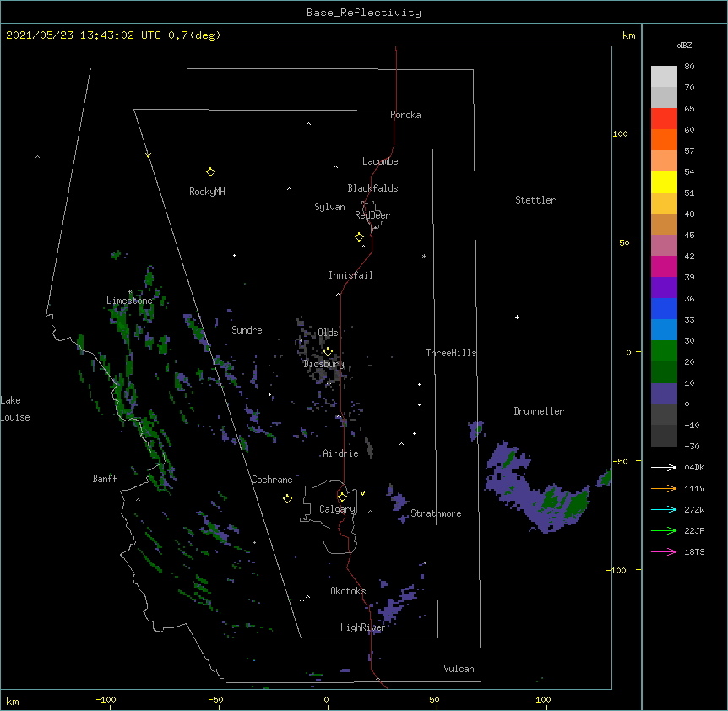Screen dimensions: 728x711
Task: Click the HighRiver label
Action: pos(363,627)
